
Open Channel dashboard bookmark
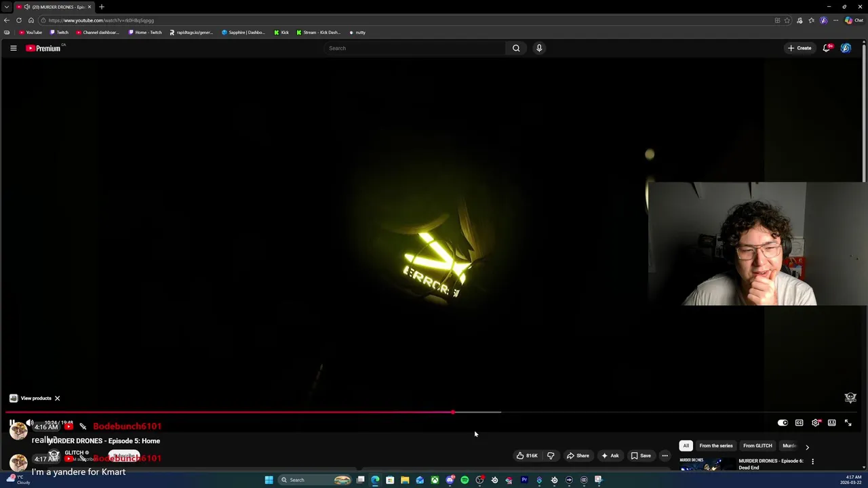98,33
